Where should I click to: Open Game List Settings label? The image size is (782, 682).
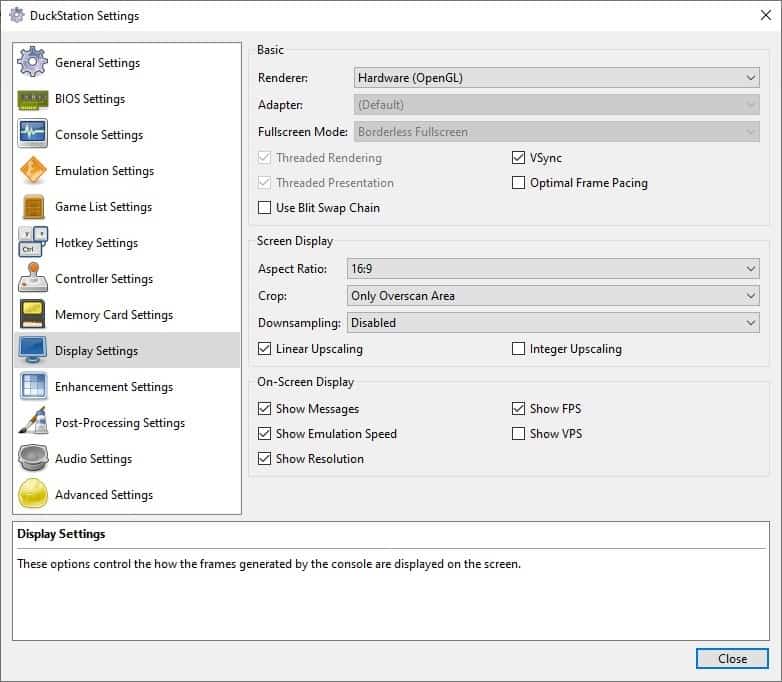[x=103, y=207]
